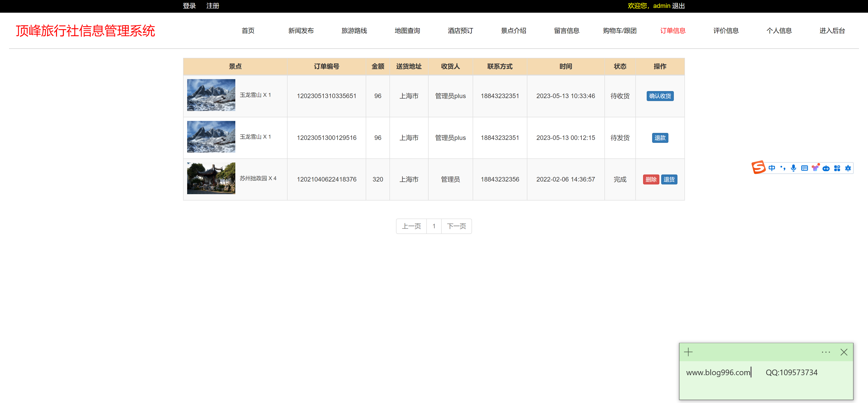The height and width of the screenshot is (403, 868).
Task: Click the orange Sogou S logo
Action: tap(759, 167)
